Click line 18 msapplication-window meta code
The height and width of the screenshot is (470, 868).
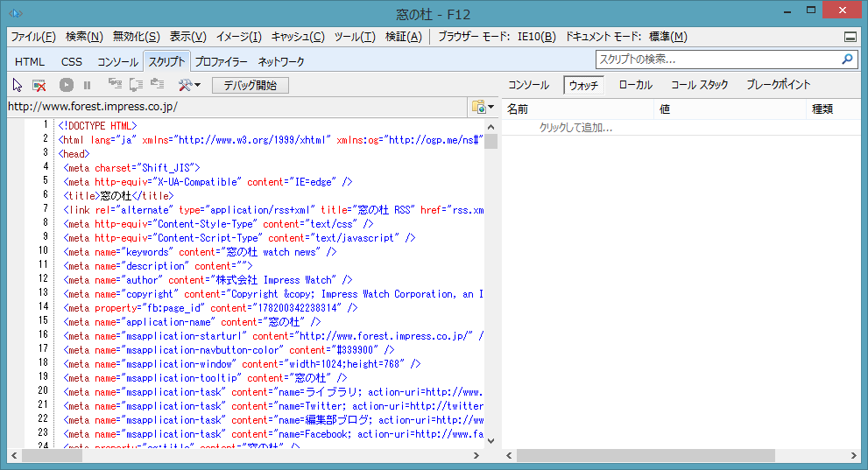click(x=242, y=364)
